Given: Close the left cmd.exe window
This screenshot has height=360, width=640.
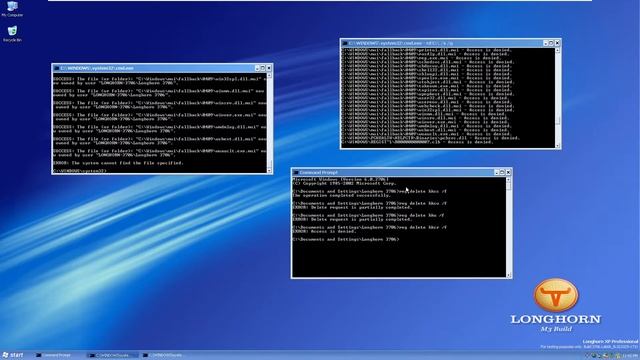Looking at the screenshot, I should (269, 69).
